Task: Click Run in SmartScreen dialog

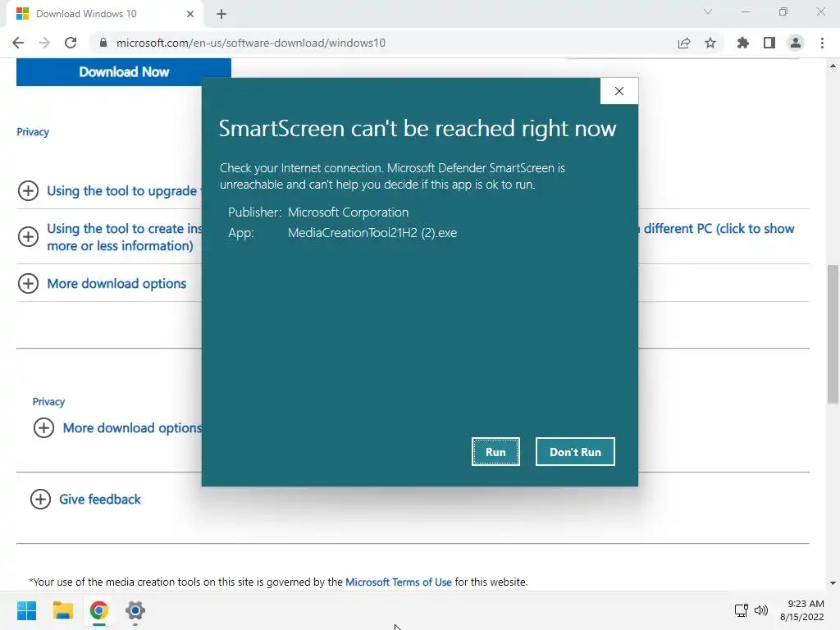Action: [495, 452]
